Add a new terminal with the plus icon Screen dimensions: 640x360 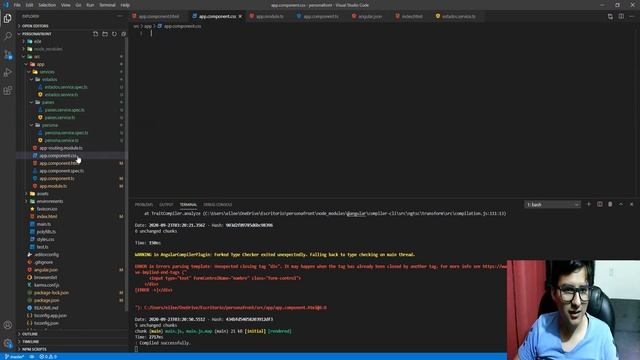click(589, 204)
